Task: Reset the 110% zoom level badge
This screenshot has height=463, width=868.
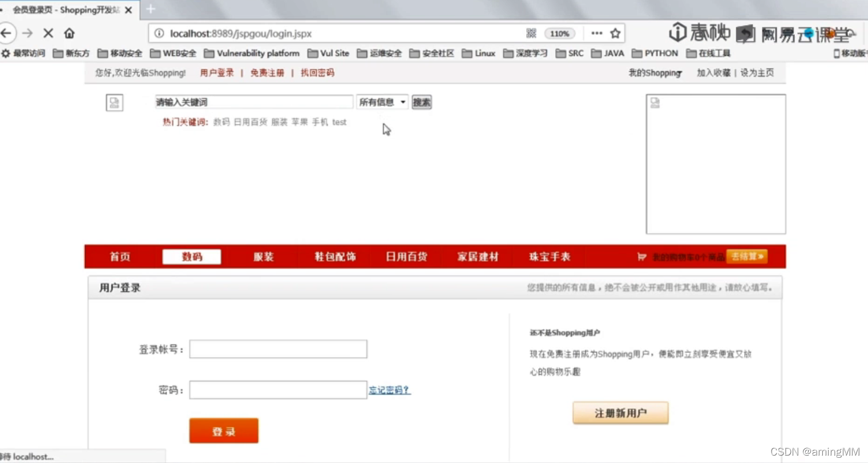Action: 560,34
